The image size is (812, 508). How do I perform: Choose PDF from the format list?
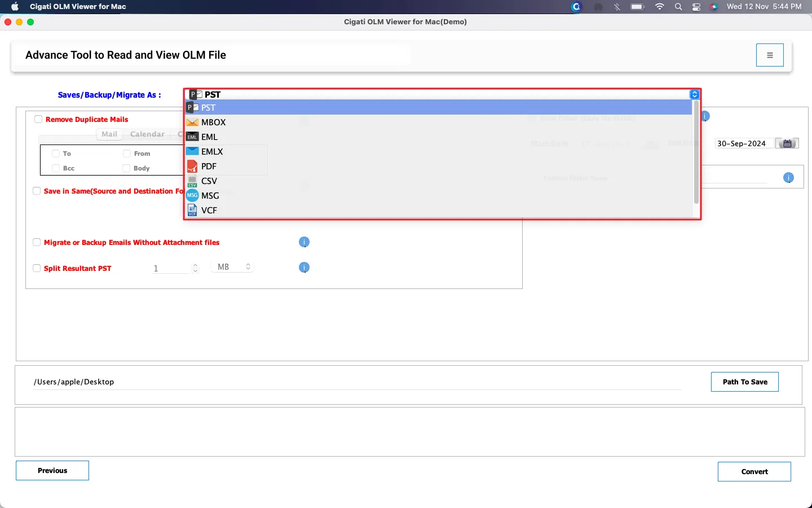(x=209, y=167)
